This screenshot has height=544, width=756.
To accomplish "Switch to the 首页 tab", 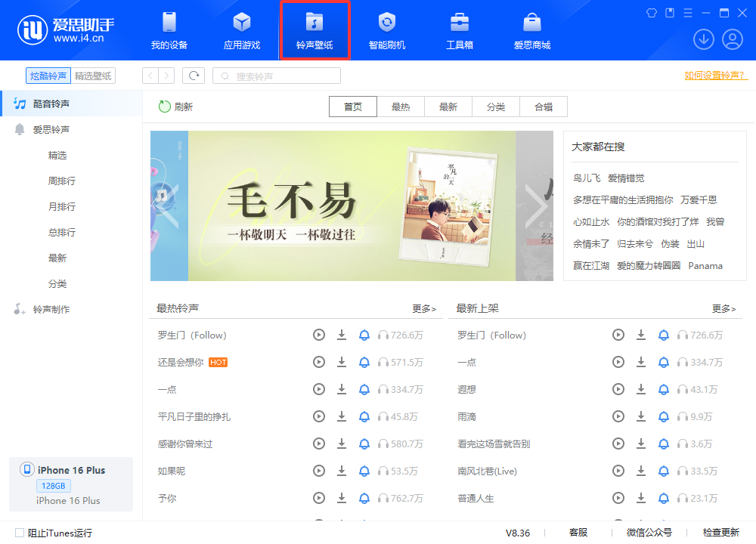I will 352,107.
